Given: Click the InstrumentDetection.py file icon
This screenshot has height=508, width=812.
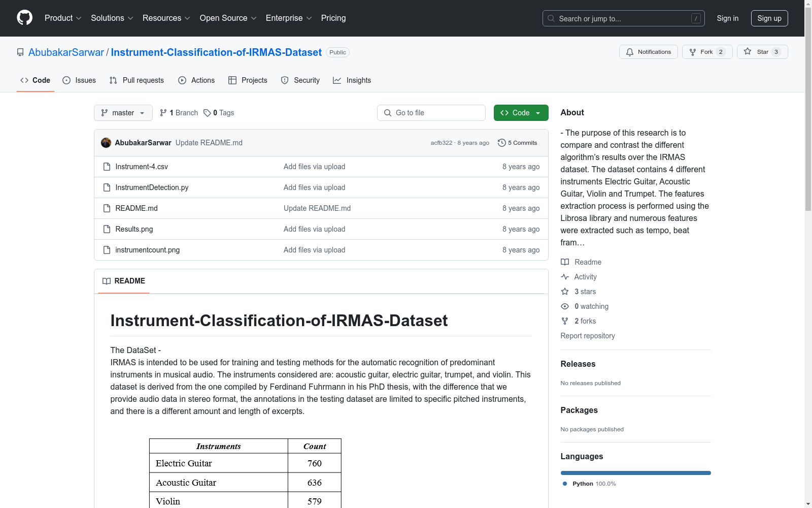Looking at the screenshot, I should coord(107,187).
